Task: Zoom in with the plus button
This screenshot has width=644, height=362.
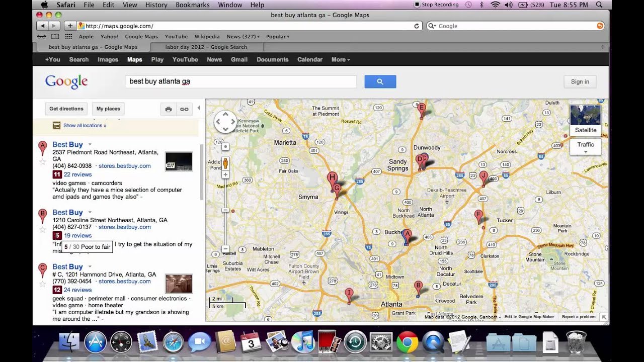Action: click(225, 174)
